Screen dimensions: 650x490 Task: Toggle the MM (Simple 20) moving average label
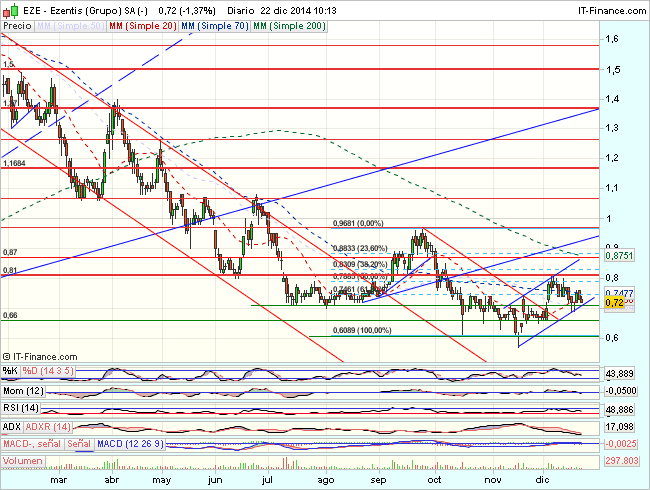(x=143, y=26)
